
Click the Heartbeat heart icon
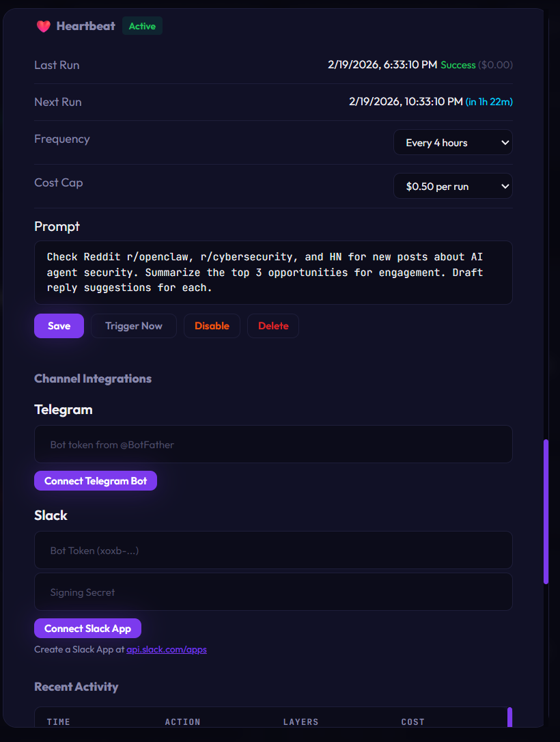point(44,27)
